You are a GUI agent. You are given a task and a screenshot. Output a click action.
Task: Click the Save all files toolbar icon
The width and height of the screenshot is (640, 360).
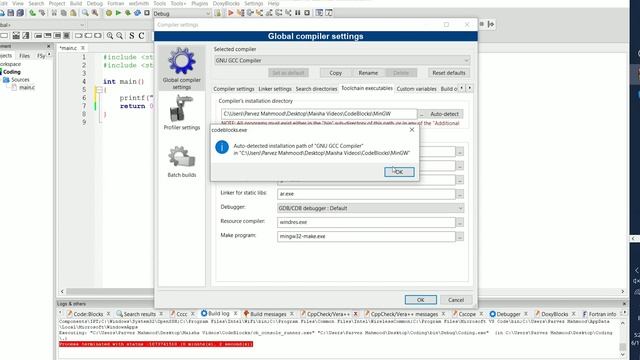pyautogui.click(x=20, y=13)
